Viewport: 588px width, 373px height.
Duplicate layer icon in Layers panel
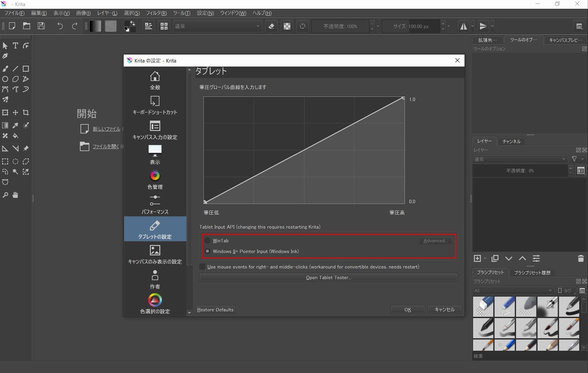pyautogui.click(x=495, y=259)
